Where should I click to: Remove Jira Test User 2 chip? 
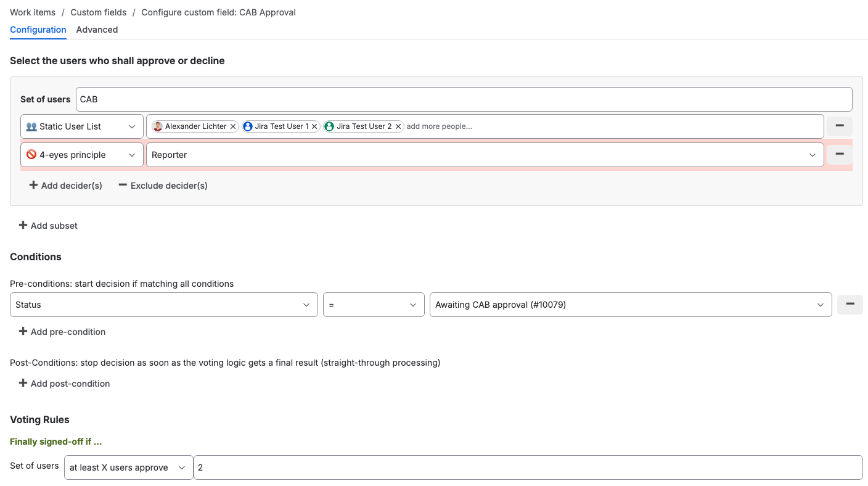point(398,126)
